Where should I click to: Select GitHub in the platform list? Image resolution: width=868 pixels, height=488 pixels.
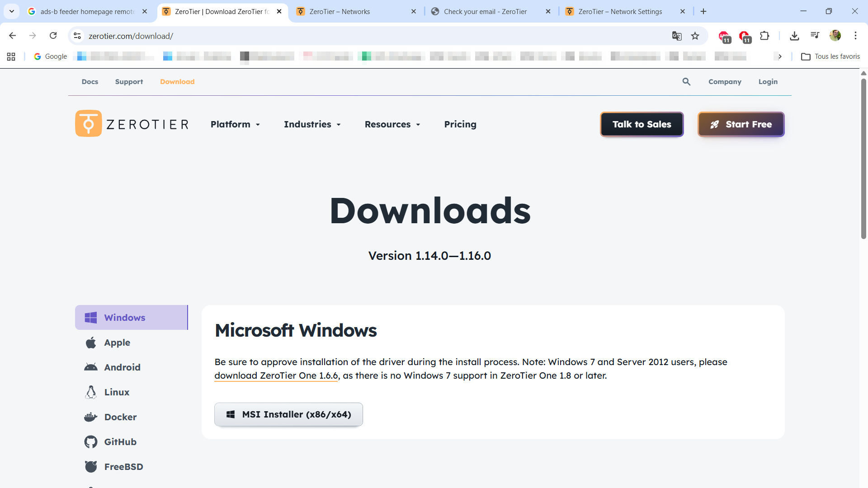click(131, 442)
